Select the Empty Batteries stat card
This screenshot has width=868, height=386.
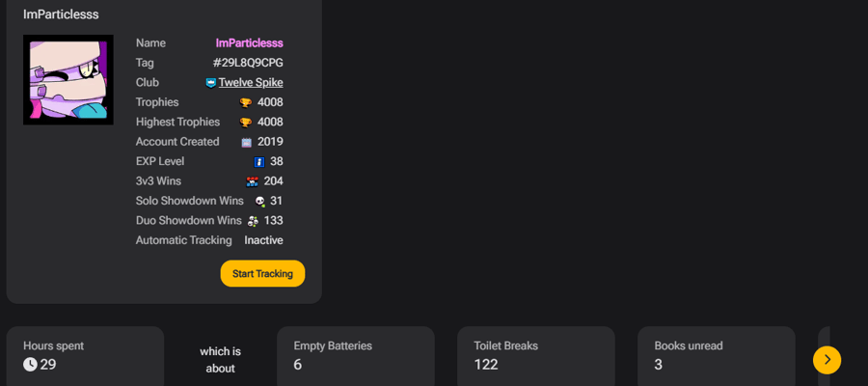[x=355, y=356]
